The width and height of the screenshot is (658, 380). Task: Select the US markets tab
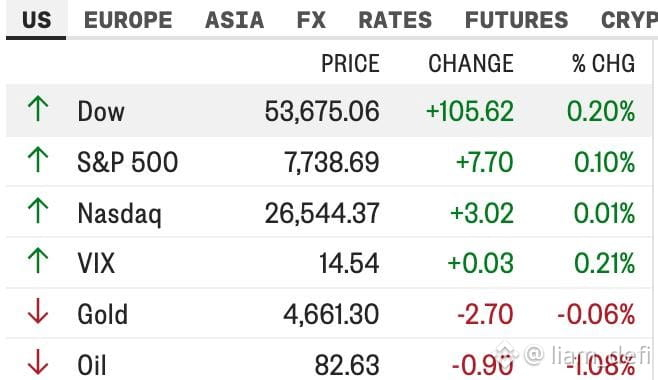click(36, 20)
